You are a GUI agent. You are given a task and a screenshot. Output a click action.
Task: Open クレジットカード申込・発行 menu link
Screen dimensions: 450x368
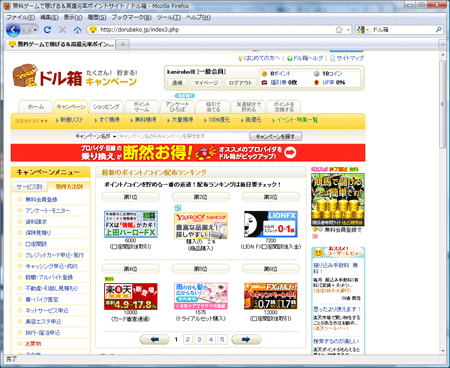(55, 255)
